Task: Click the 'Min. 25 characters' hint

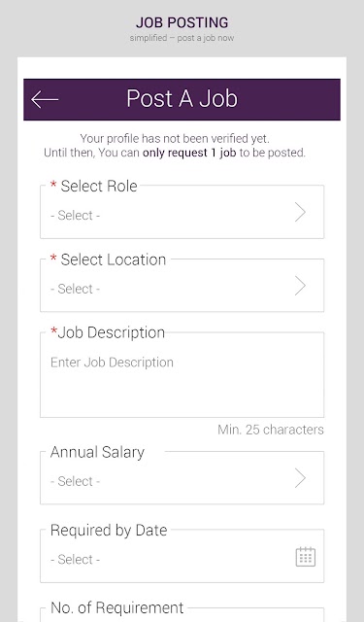Action: [x=271, y=430]
